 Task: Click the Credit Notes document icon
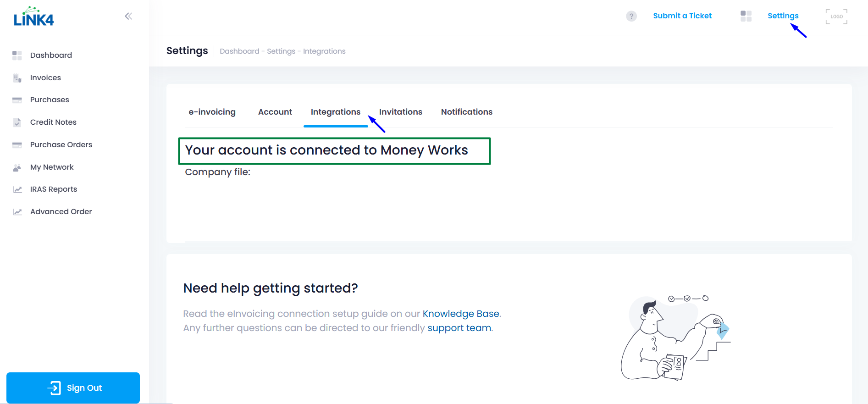17,122
